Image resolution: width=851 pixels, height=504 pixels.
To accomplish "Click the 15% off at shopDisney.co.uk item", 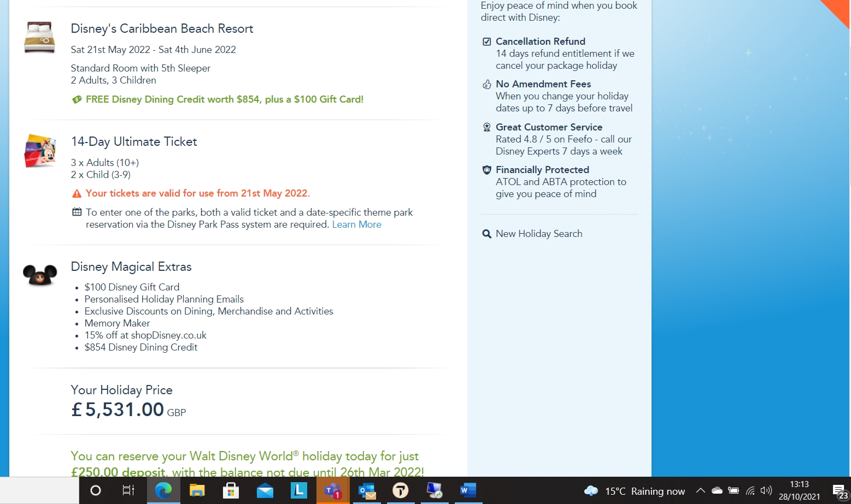I will 145,335.
